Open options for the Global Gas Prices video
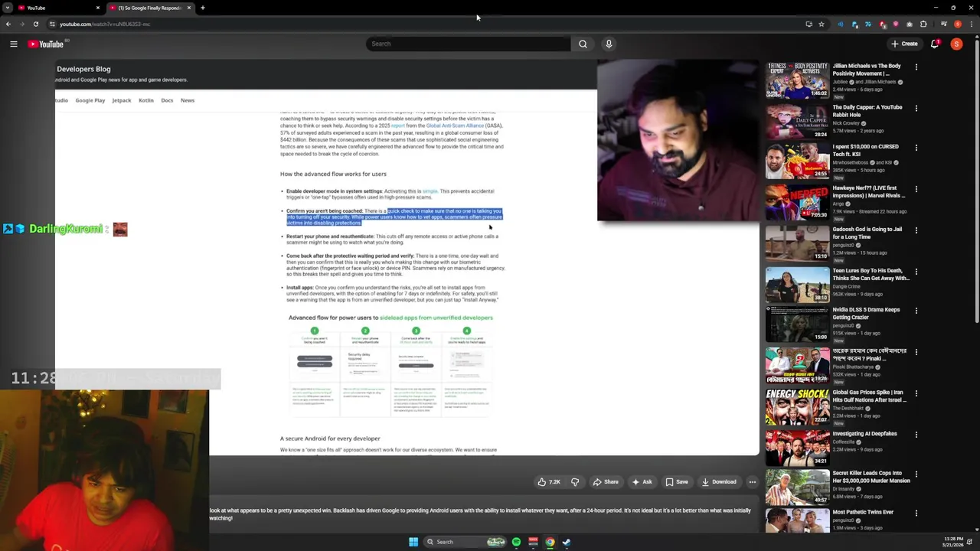 tap(916, 394)
